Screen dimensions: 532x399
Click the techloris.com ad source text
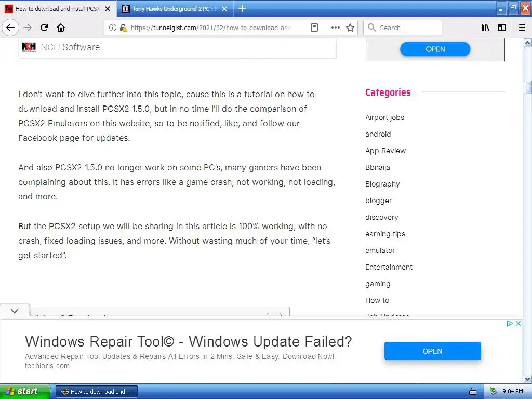[x=47, y=366]
